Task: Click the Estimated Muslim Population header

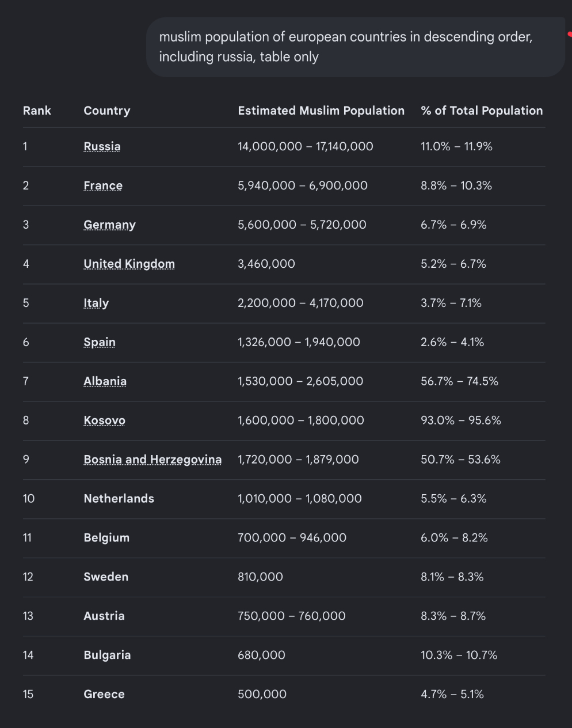Action: point(321,111)
